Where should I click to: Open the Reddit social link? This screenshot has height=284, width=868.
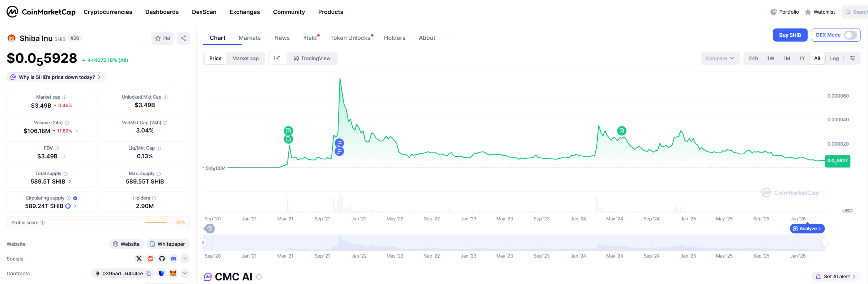coord(150,259)
